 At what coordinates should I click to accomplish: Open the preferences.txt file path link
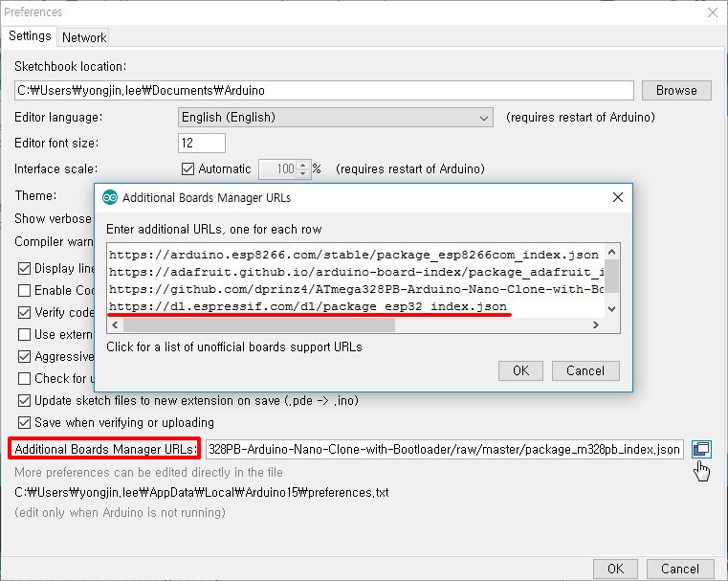point(202,492)
